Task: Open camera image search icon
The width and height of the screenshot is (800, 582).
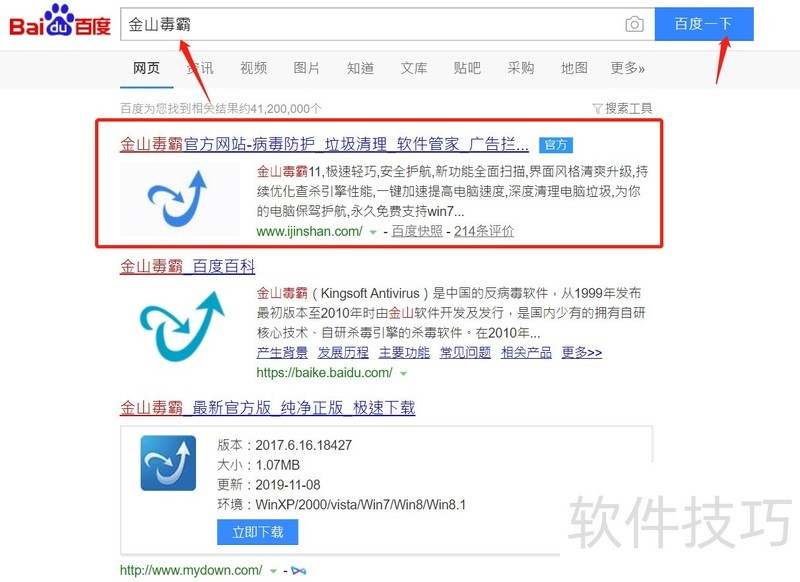Action: point(634,24)
